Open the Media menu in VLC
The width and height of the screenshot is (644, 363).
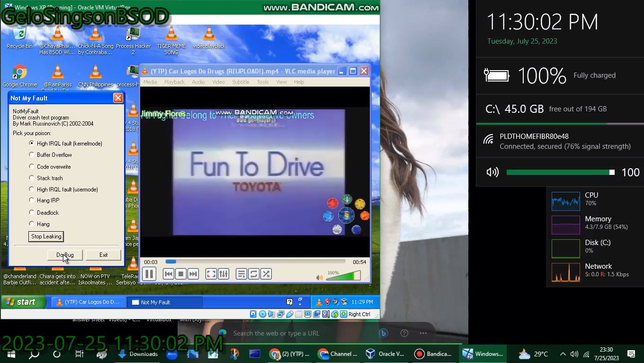click(x=150, y=82)
